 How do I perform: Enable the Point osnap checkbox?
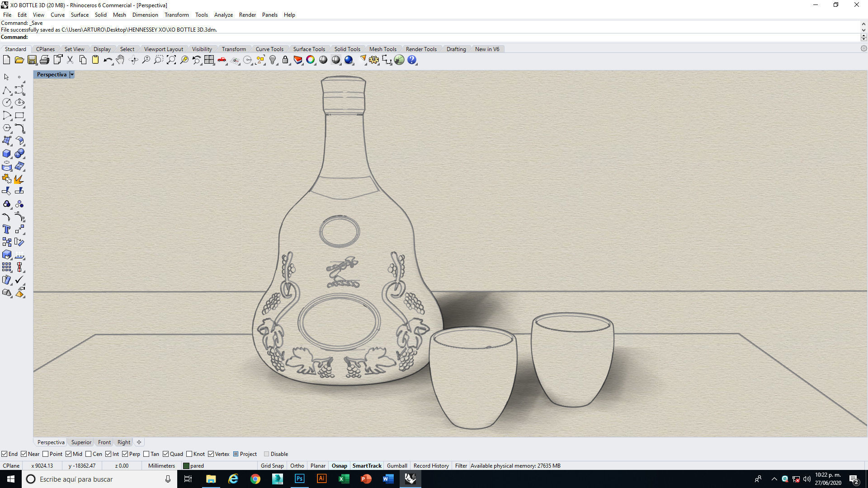tap(45, 454)
